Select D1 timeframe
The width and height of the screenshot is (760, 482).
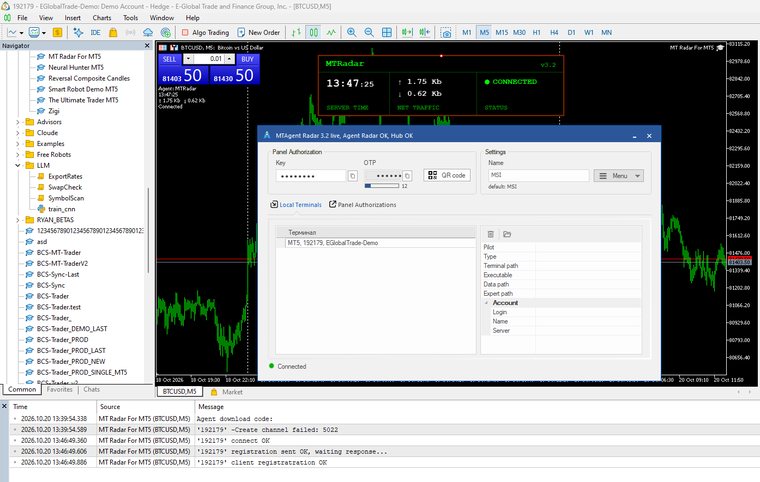[571, 32]
